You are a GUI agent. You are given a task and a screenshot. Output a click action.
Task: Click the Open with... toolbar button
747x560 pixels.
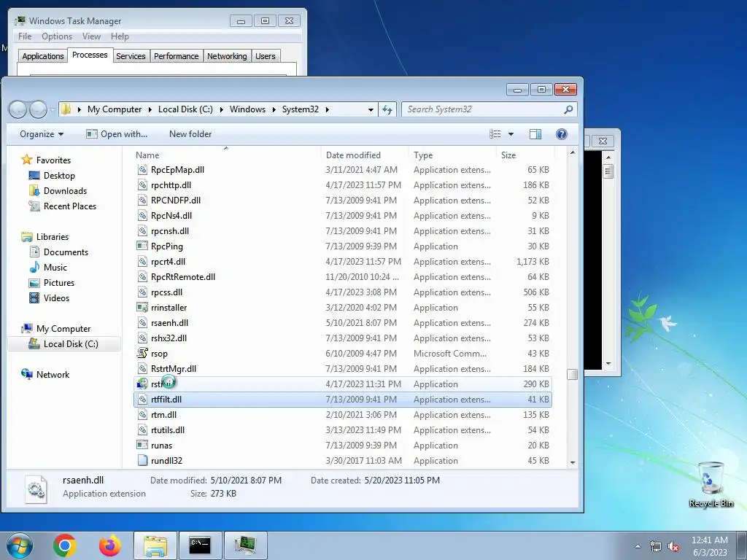tap(117, 134)
